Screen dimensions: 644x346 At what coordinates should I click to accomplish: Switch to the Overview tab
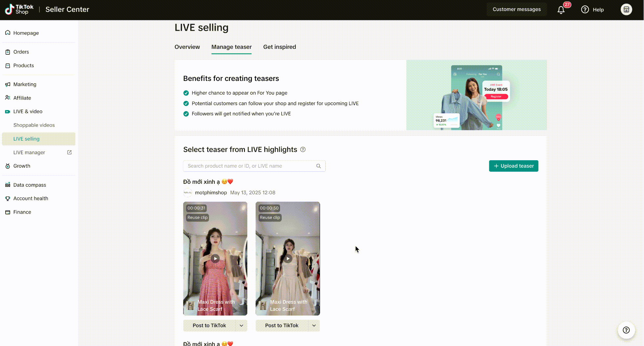coord(187,47)
